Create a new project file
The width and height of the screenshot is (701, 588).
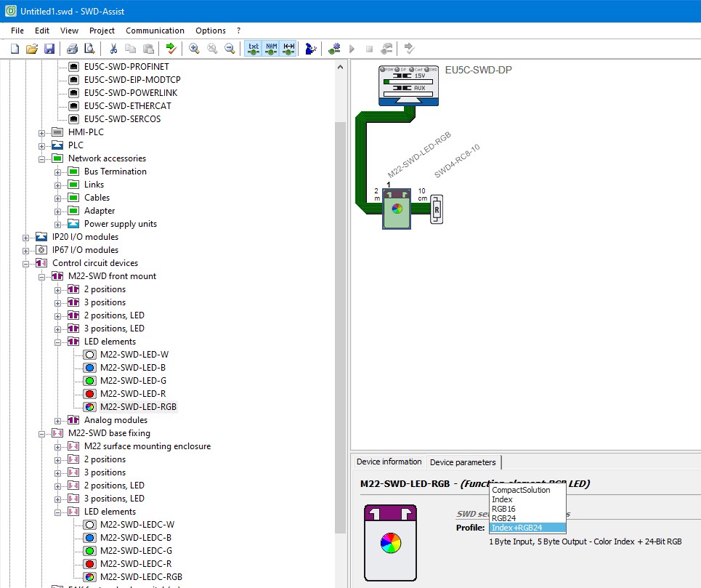15,48
